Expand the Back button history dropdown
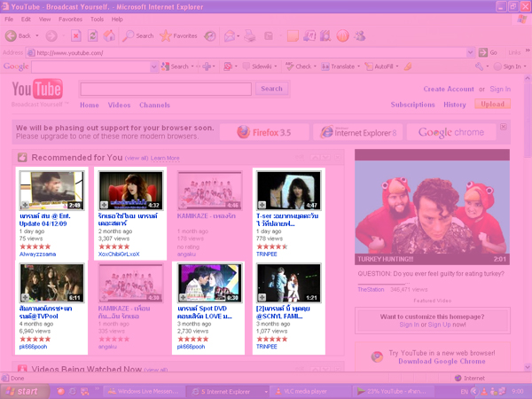The image size is (532, 399). pos(37,36)
